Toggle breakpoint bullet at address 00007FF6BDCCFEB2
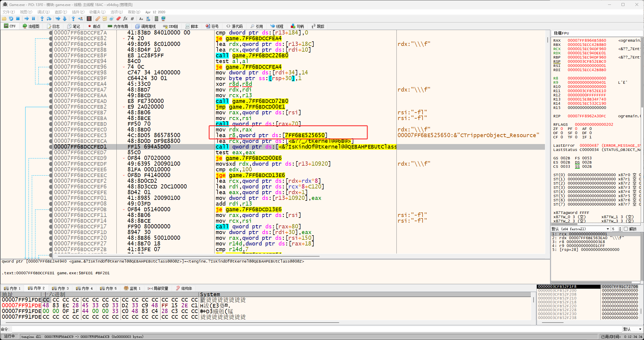Viewport: 644px width, 340px height. [51, 107]
